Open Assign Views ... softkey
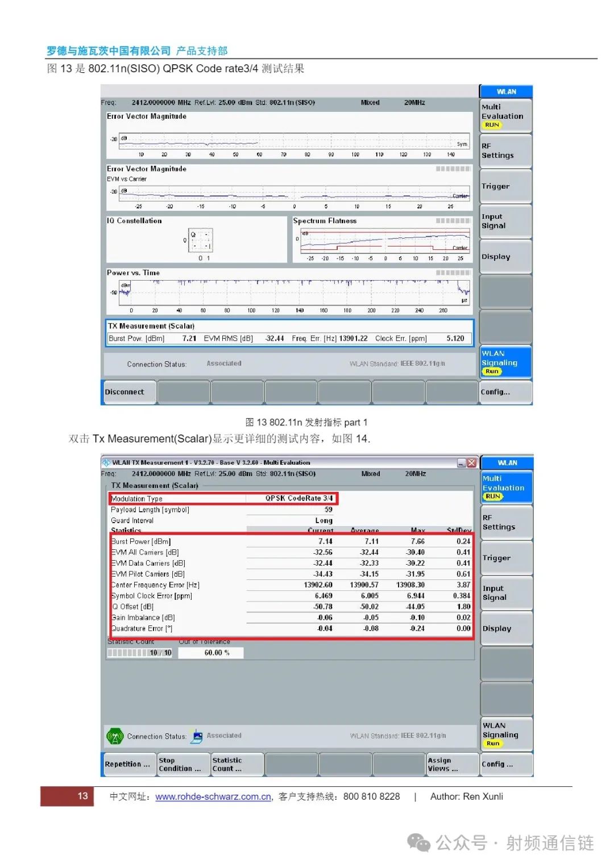Image resolution: width=614 pixels, height=868 pixels. point(452,764)
